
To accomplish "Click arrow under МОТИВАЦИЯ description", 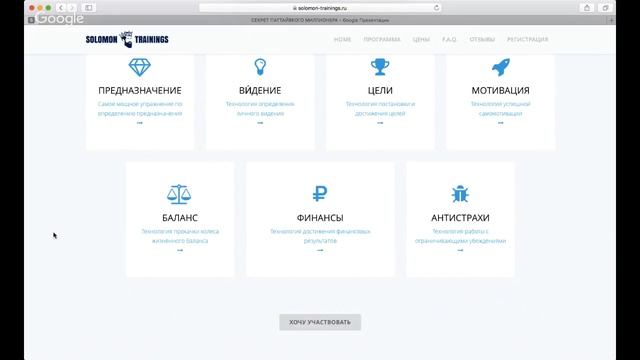I will tap(500, 123).
